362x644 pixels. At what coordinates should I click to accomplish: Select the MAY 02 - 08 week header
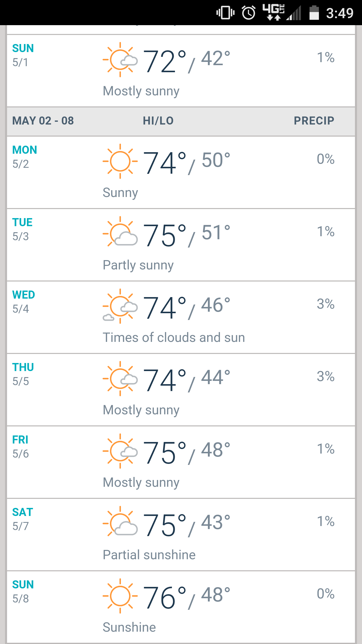pos(43,121)
